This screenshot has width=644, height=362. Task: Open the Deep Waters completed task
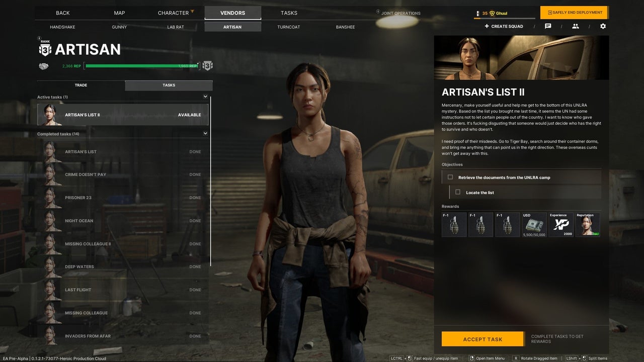[x=123, y=267]
